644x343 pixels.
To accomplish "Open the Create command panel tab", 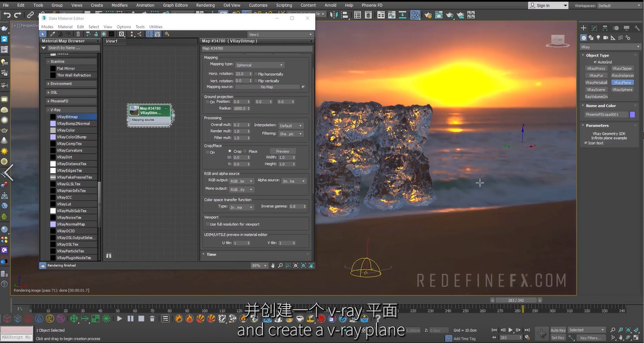I will click(x=583, y=28).
